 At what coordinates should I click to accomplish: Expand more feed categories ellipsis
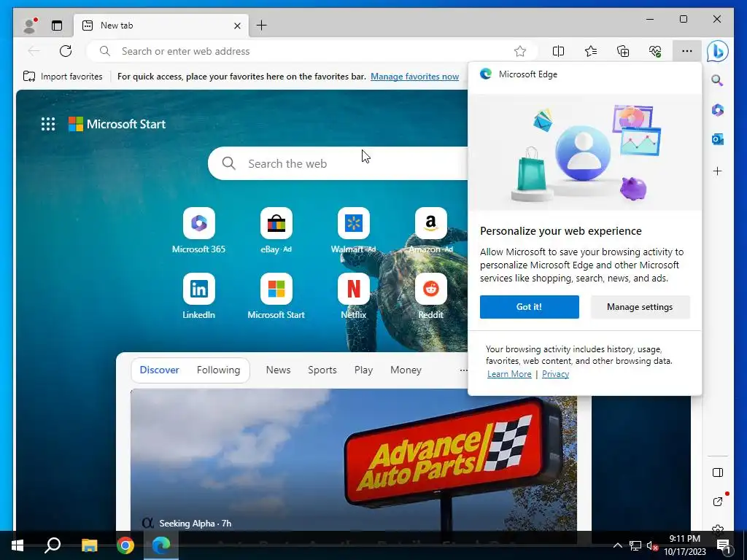coord(463,370)
